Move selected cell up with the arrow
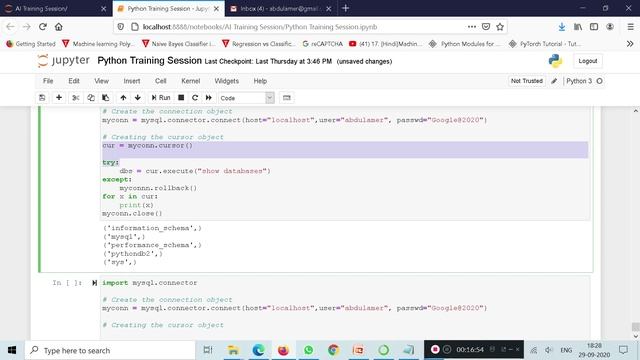The image size is (640, 360). coord(123,98)
